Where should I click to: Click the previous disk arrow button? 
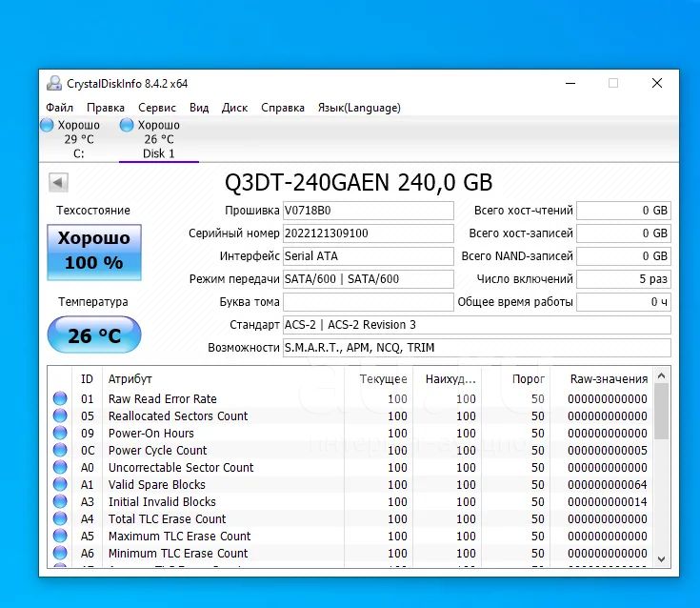(58, 182)
